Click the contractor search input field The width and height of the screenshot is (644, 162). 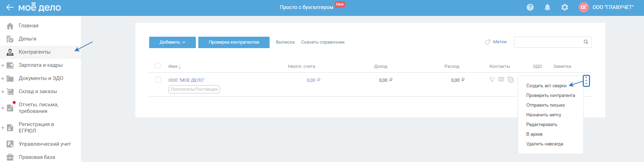pyautogui.click(x=552, y=42)
